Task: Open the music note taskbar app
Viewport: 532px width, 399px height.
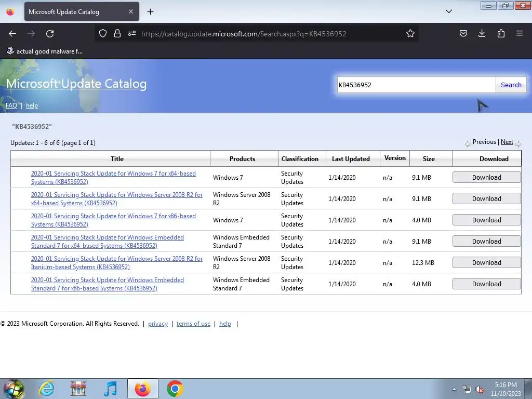Action: coord(111,389)
